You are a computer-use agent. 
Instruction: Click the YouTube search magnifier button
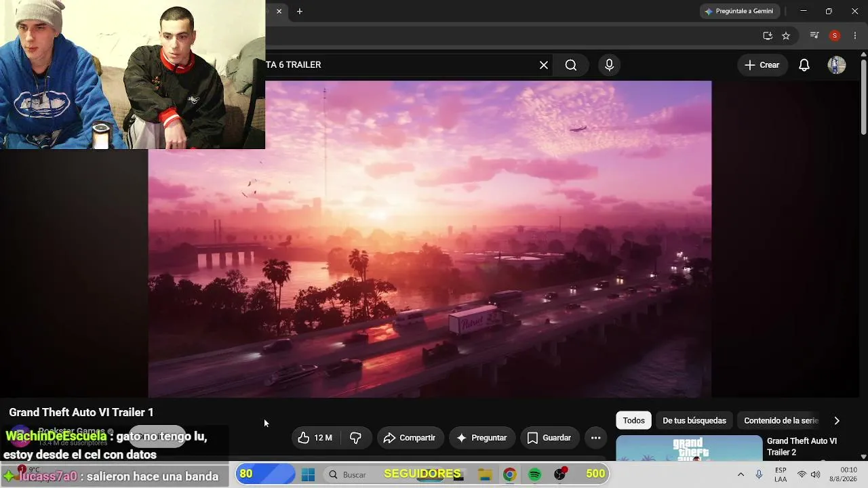(571, 65)
